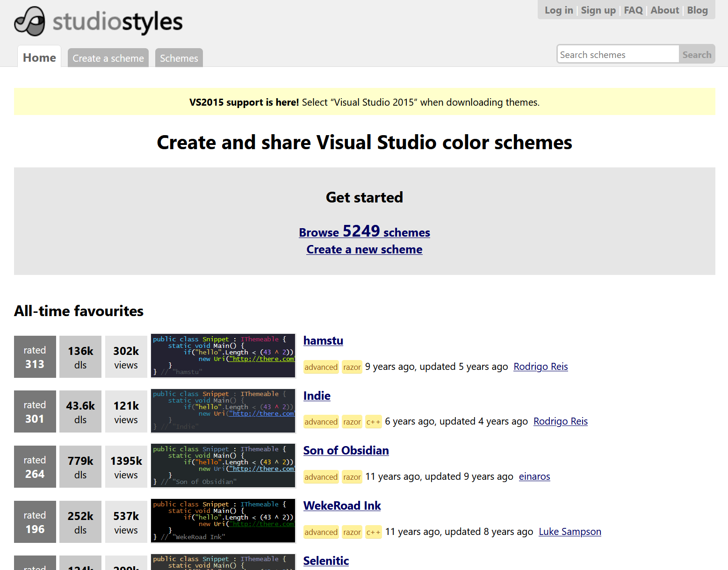Image resolution: width=728 pixels, height=570 pixels.
Task: Open author Rodrigo Reis link on hamstu row
Action: click(x=541, y=367)
